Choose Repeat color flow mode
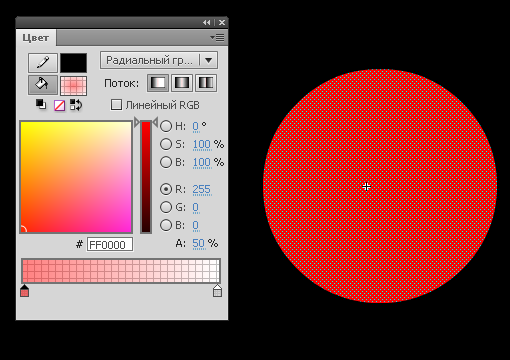The width and height of the screenshot is (510, 360). [x=206, y=83]
